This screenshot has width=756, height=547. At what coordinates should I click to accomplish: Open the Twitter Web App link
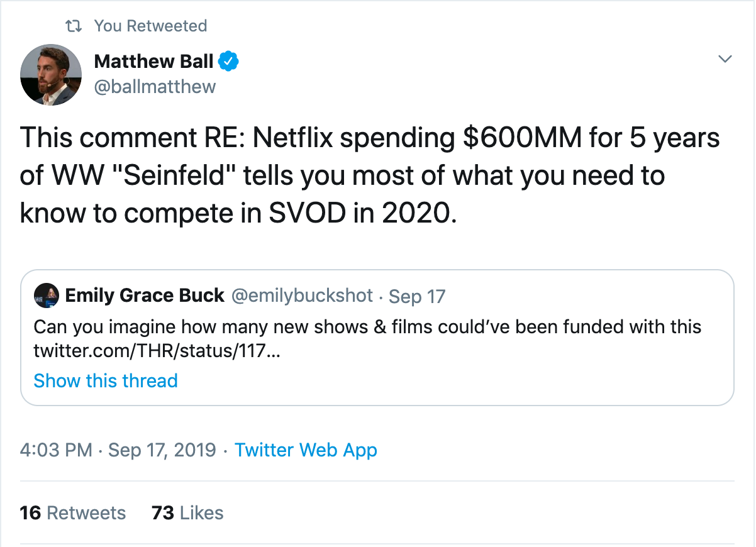click(x=306, y=450)
